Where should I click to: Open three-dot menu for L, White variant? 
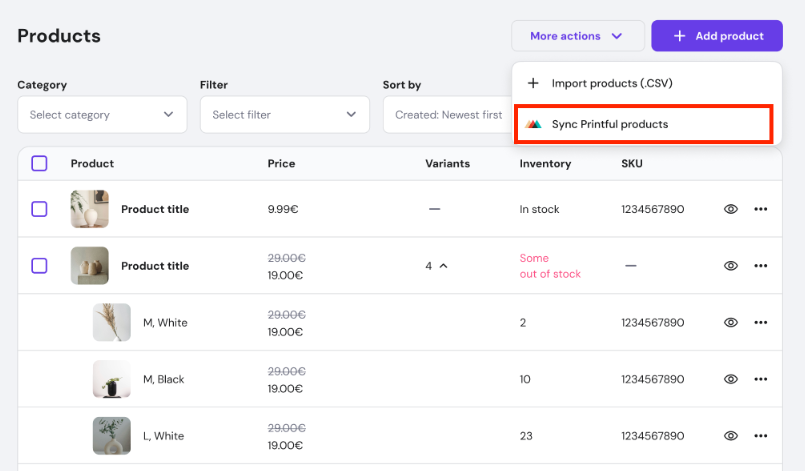(x=760, y=436)
